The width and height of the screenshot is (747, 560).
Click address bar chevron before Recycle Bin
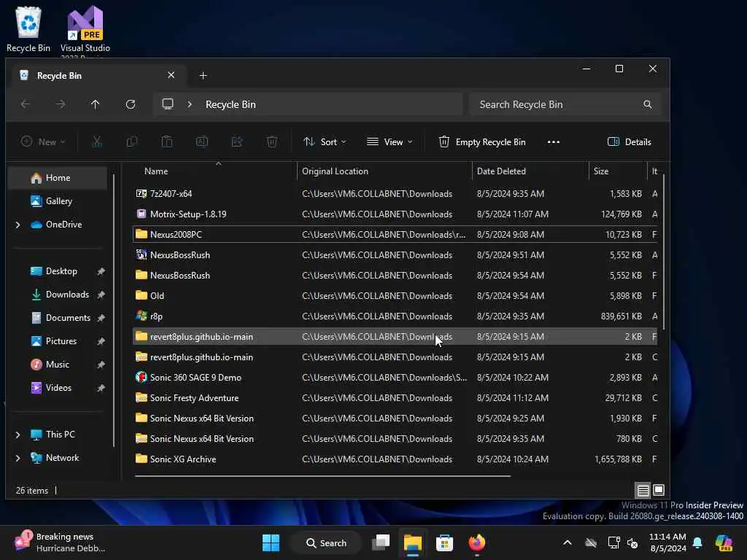[190, 104]
